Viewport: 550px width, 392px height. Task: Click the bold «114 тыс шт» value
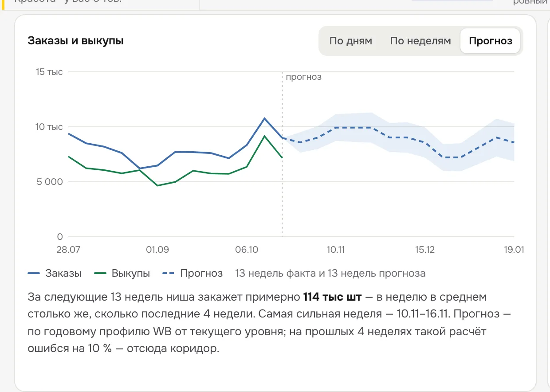tap(332, 297)
